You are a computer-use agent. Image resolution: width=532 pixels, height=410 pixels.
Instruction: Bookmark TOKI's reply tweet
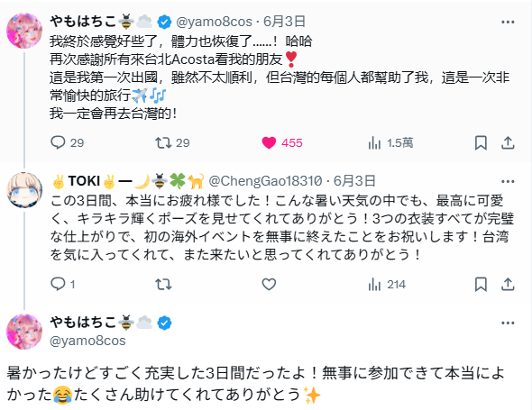[481, 284]
